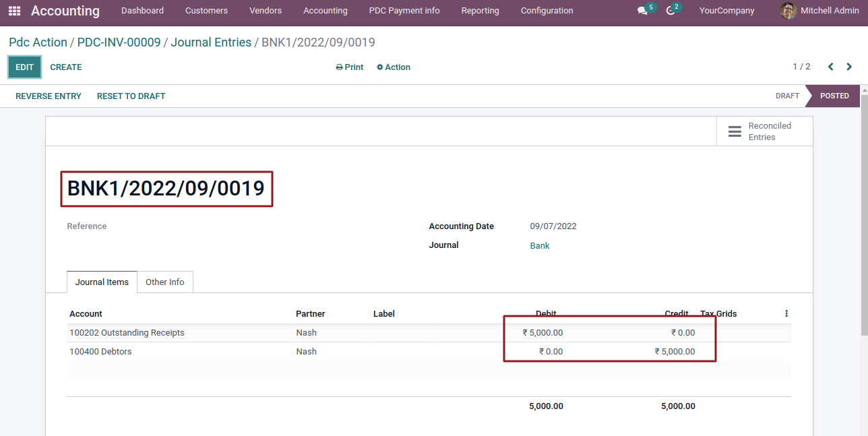The height and width of the screenshot is (436, 868).
Task: Select the POSTED status stage
Action: tap(834, 96)
